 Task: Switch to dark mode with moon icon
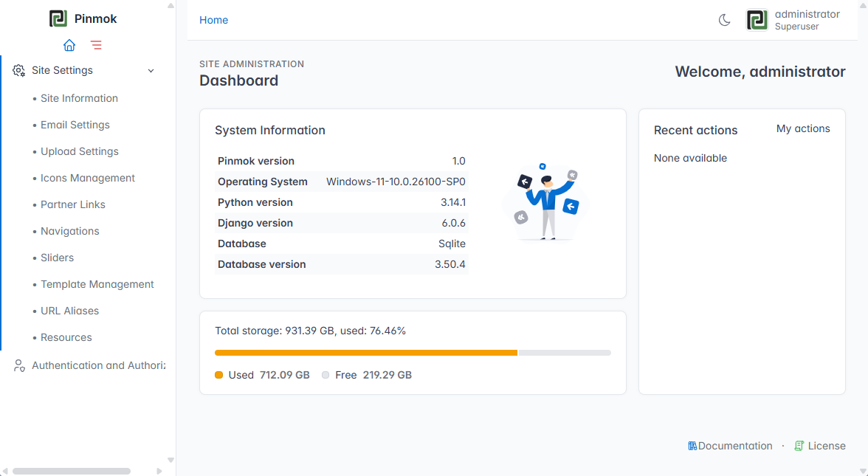tap(724, 21)
